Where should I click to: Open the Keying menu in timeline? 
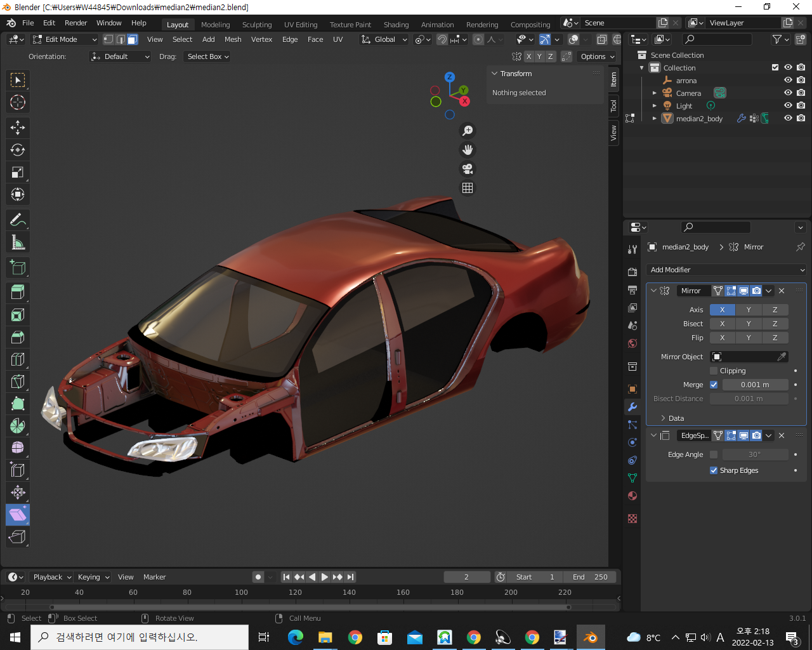click(93, 577)
